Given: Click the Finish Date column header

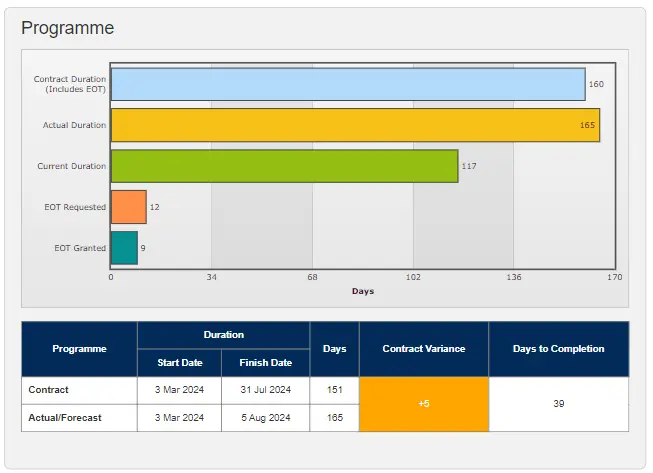Looking at the screenshot, I should (266, 363).
